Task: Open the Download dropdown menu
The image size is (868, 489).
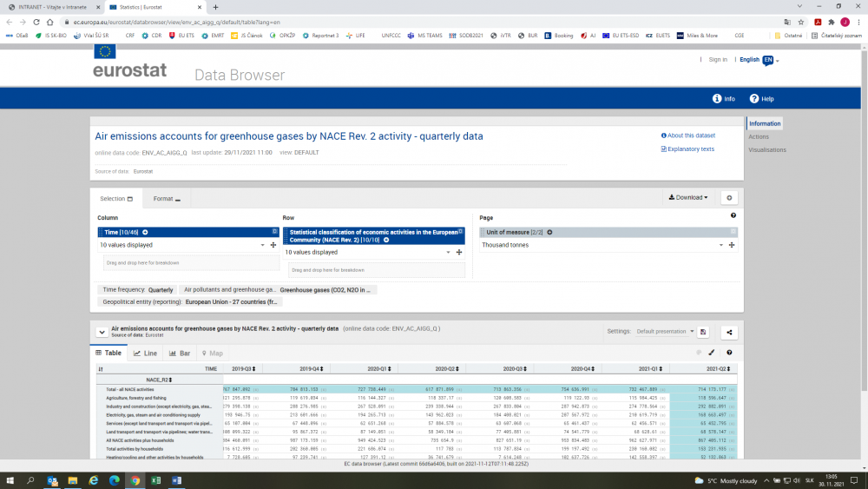Action: point(688,198)
